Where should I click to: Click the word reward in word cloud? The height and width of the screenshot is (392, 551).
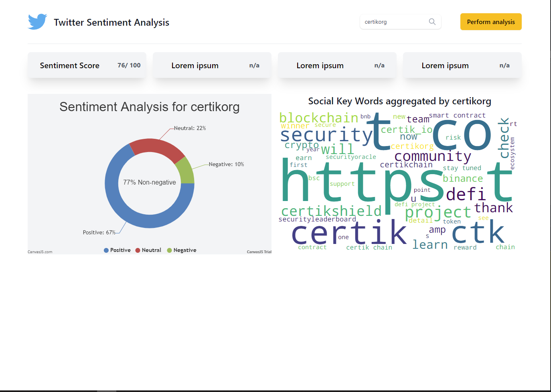(465, 248)
